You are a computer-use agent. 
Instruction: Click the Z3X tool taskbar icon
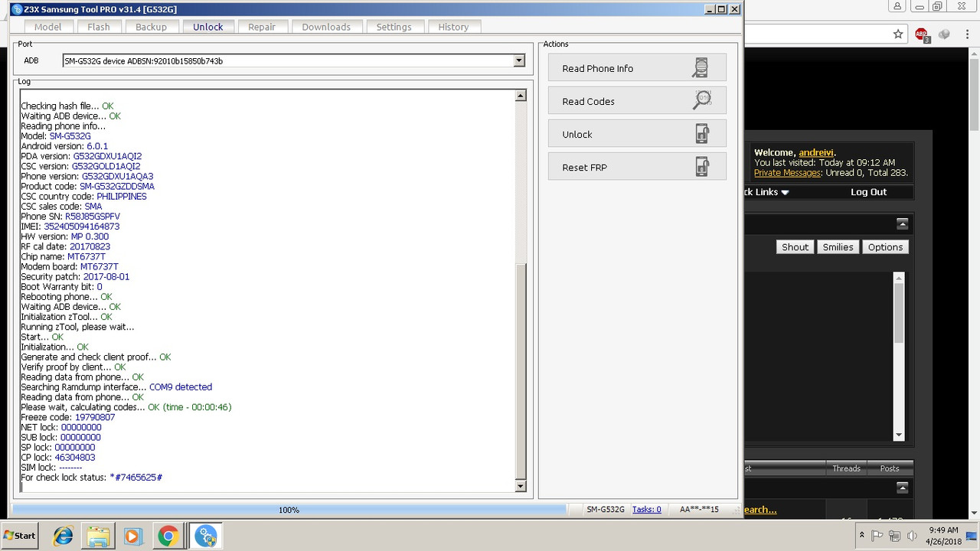tap(204, 536)
